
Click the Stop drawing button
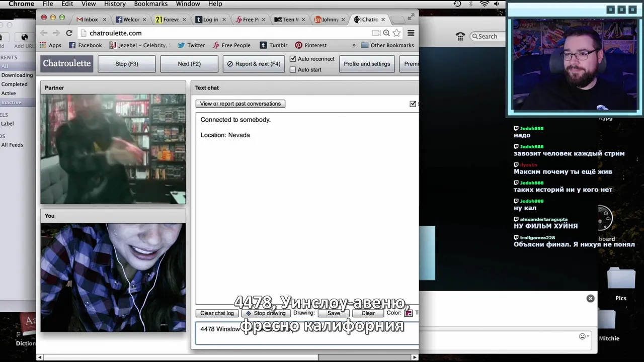(x=265, y=313)
